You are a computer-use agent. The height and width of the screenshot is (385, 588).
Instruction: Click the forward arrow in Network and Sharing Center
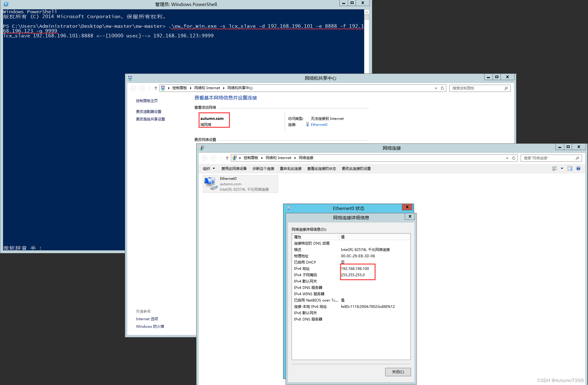click(142, 88)
